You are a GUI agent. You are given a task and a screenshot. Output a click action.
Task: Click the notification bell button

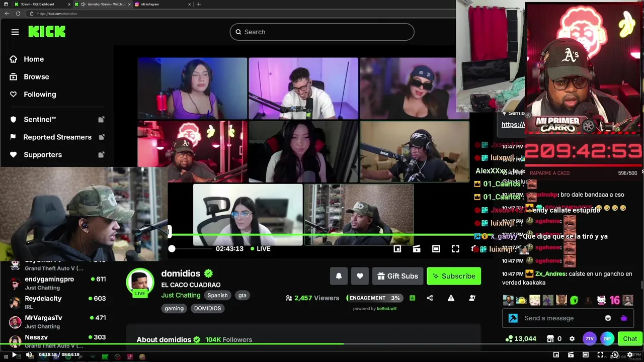click(x=339, y=276)
